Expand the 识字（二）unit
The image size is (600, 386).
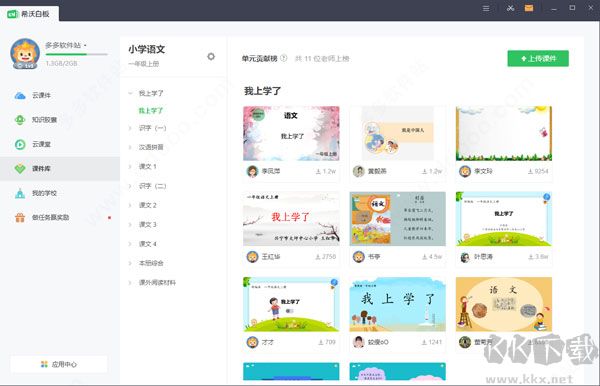coord(130,186)
